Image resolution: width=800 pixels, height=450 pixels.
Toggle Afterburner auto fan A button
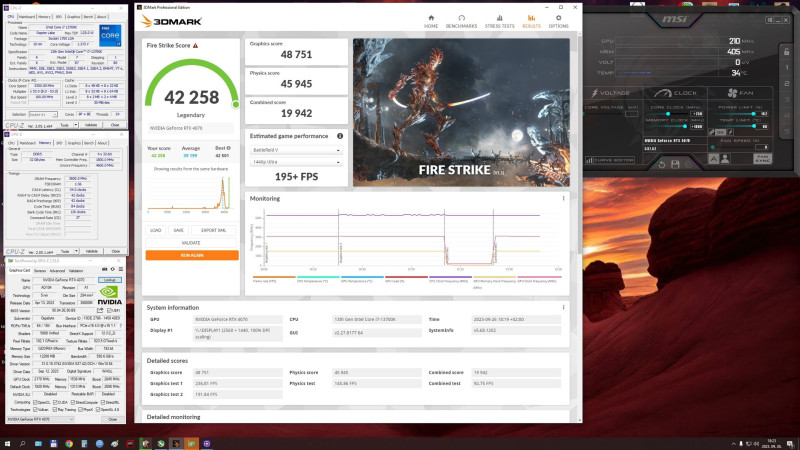[714, 159]
